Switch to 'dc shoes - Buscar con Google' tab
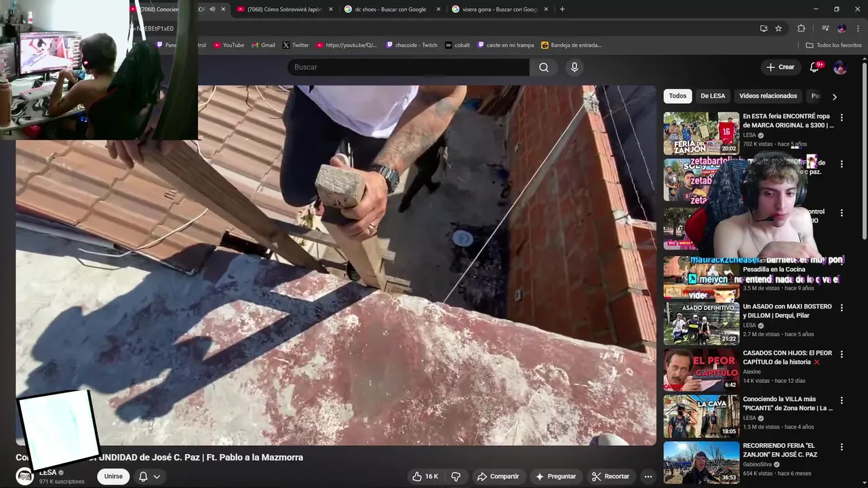 point(390,9)
